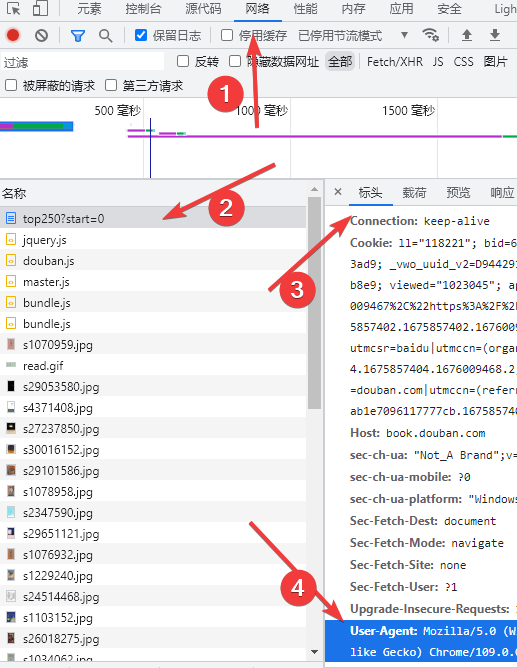Select the 标头 details tab

point(370,193)
